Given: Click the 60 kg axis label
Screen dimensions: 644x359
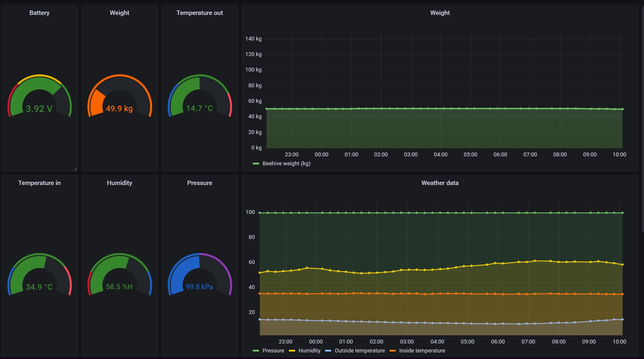Looking at the screenshot, I should tap(255, 101).
